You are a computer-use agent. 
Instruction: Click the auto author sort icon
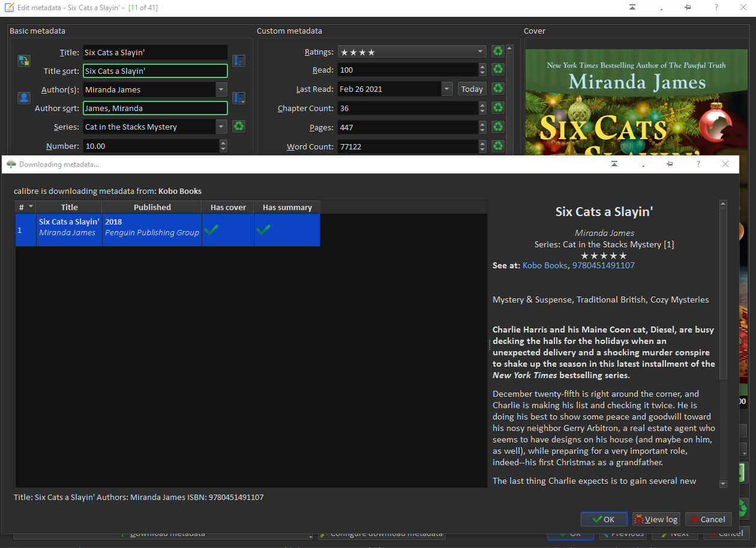pyautogui.click(x=239, y=98)
